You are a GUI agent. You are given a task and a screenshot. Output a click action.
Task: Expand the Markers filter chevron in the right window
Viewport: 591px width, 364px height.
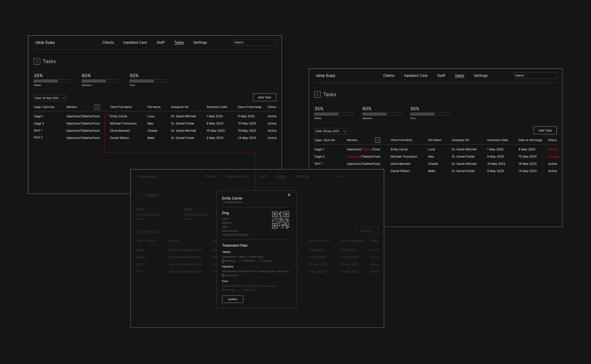[378, 140]
